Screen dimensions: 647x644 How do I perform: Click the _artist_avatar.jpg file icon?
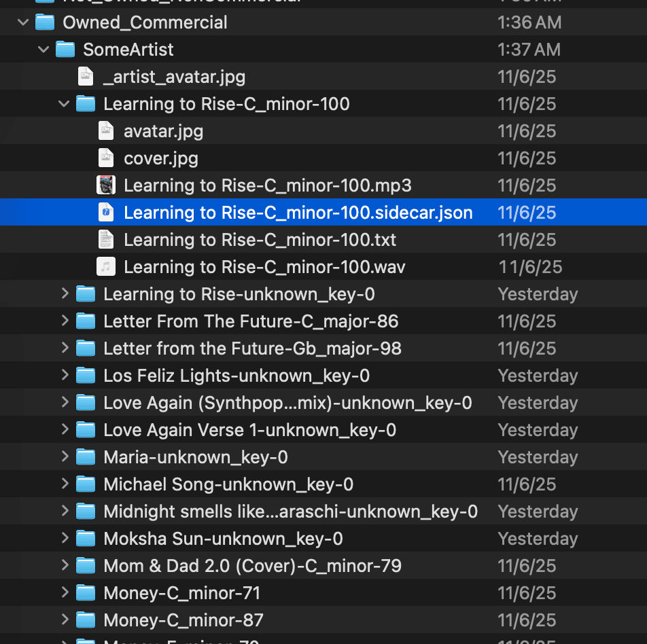tap(85, 77)
